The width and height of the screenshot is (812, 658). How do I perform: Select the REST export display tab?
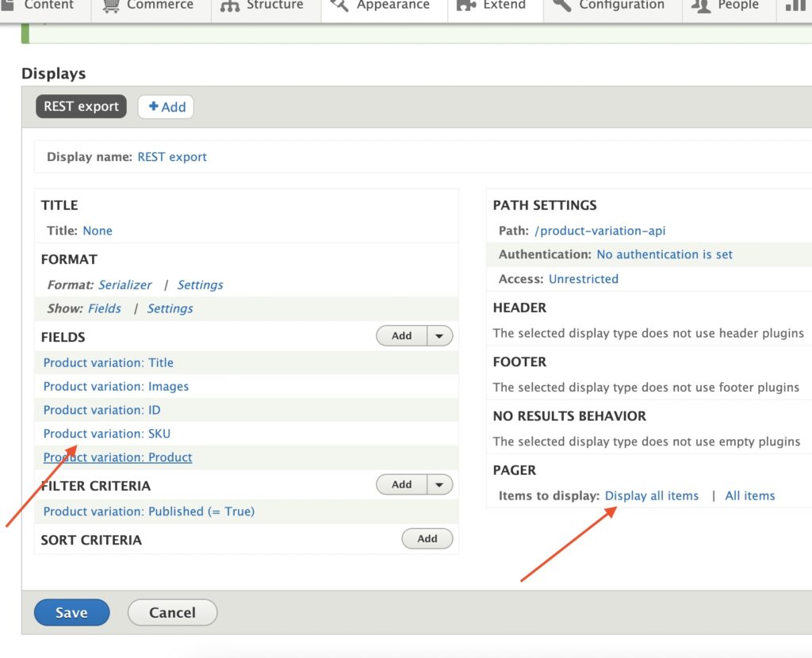pyautogui.click(x=80, y=105)
